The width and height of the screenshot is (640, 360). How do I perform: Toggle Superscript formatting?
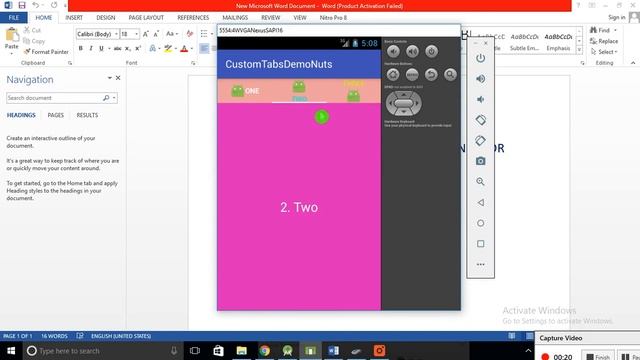click(x=138, y=48)
